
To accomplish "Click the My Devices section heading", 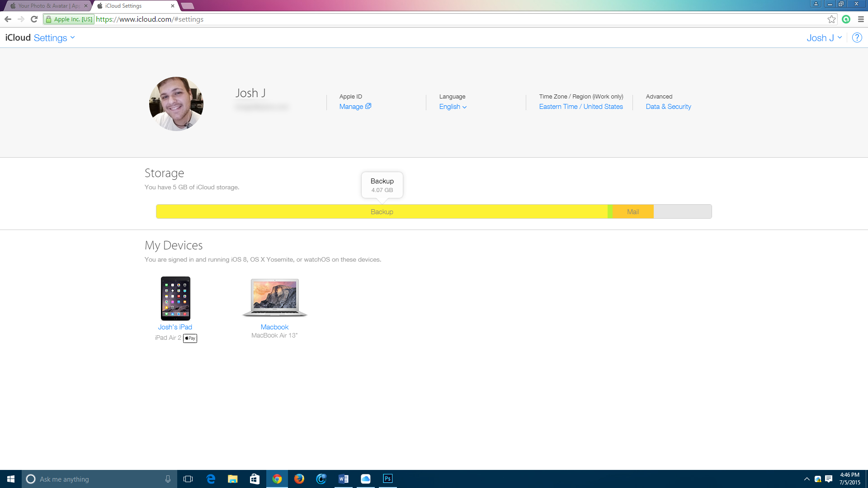I will [174, 245].
